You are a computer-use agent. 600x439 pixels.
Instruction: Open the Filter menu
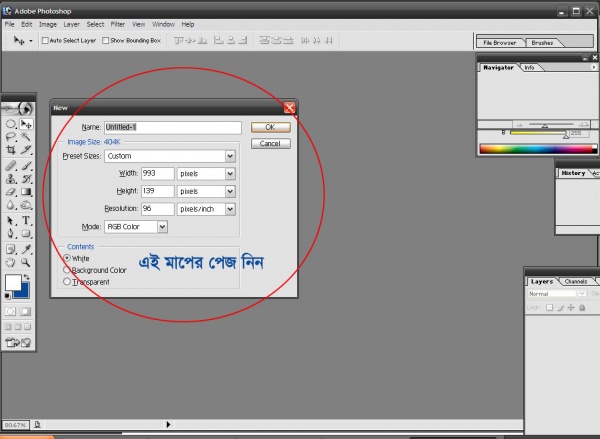point(118,22)
